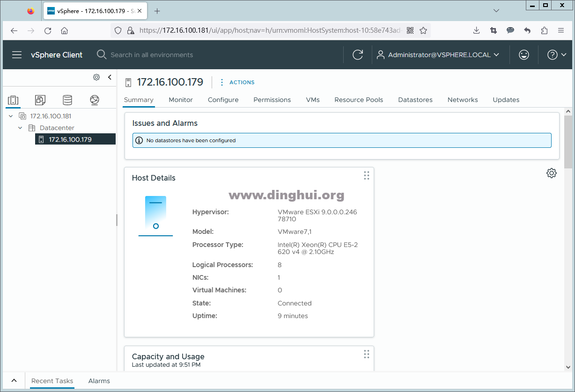
Task: Open the Datastores tab
Action: click(415, 100)
